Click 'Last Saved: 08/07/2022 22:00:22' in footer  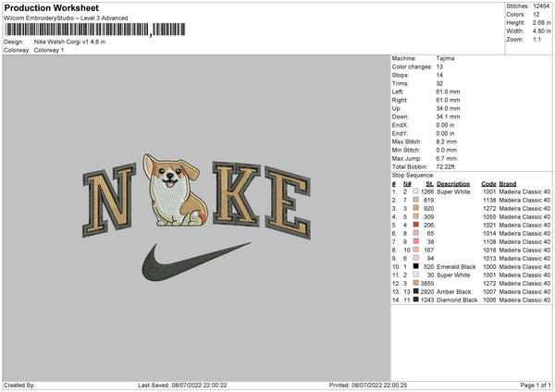tap(182, 385)
